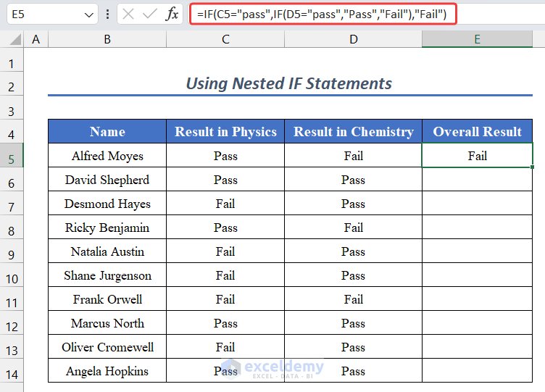545x392 pixels.
Task: Click David Shepherd's empty Overall Result cell
Action: click(477, 180)
